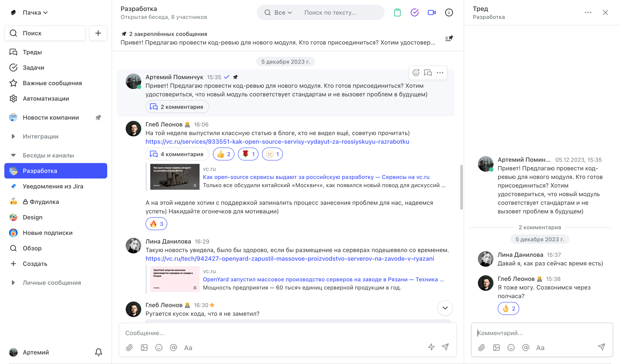Click the sidebar Поиск field
Viewport: 620px width, 364px height.
tap(45, 33)
